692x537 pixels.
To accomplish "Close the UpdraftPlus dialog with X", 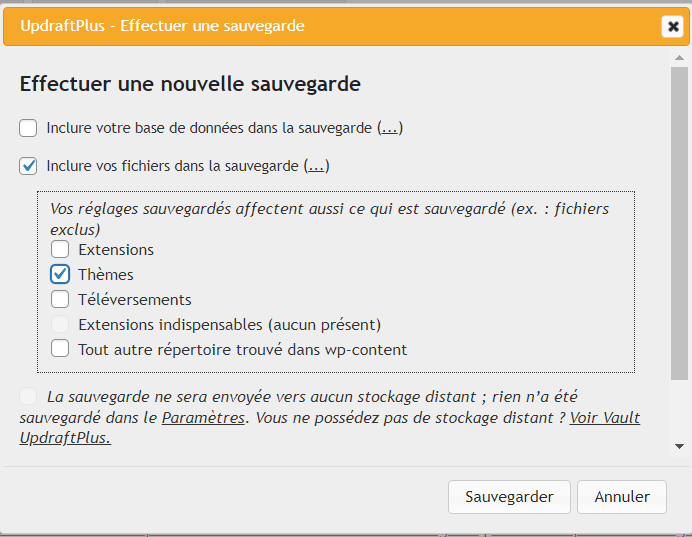I will click(x=672, y=27).
